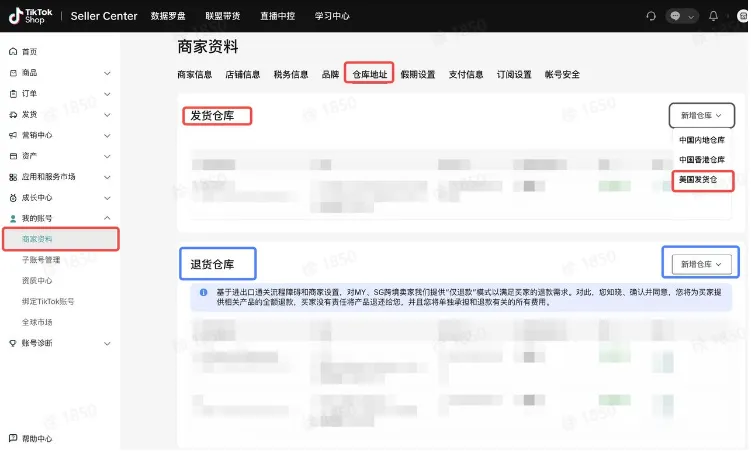751x453 pixels.
Task: Switch to the 商家信息 tab
Action: [x=194, y=75]
